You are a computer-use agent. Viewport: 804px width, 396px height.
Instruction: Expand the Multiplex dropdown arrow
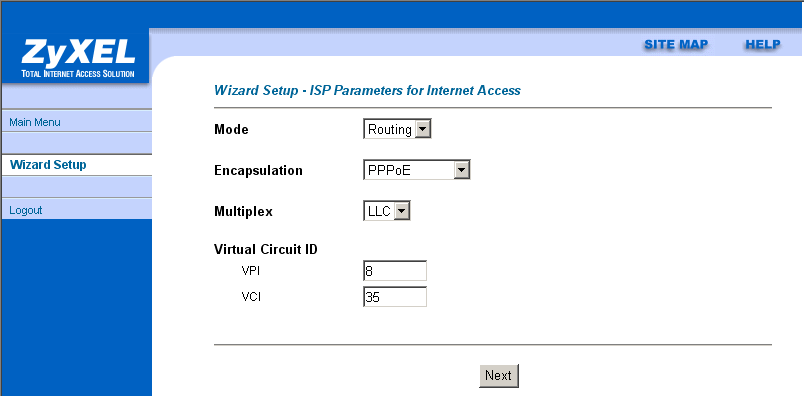(x=401, y=211)
